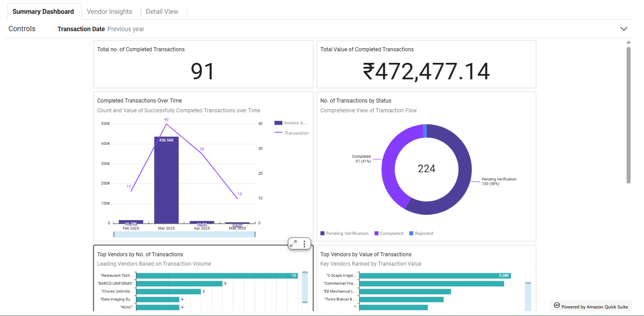644x316 pixels.
Task: Click the Restaurant Tech vendor bar
Action: coord(217,275)
